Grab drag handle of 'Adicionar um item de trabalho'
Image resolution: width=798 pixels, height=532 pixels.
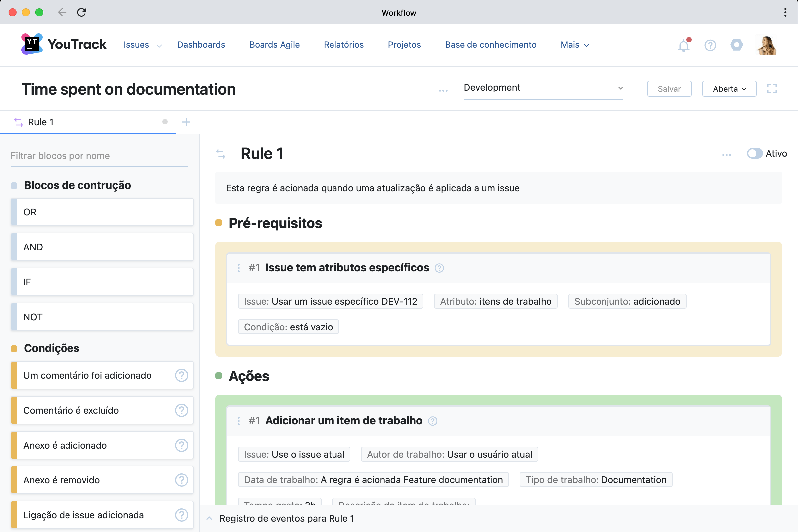239,421
